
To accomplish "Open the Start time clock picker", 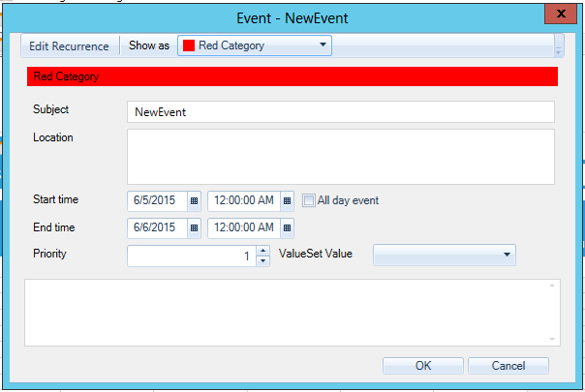I will [287, 200].
